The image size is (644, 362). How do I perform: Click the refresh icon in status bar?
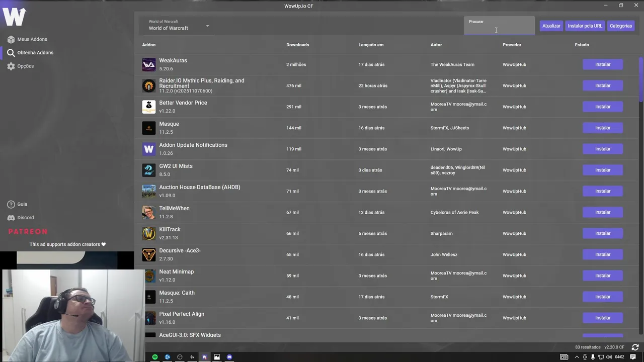[635, 347]
